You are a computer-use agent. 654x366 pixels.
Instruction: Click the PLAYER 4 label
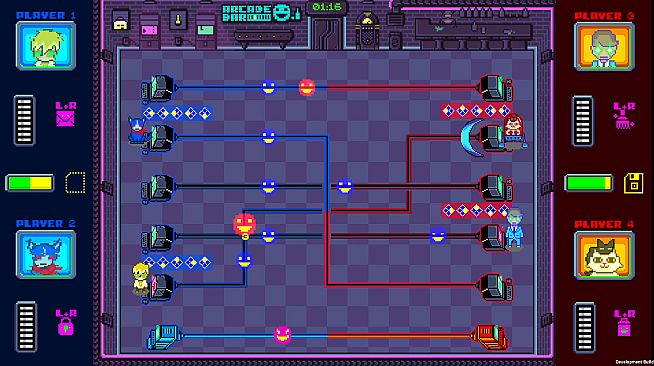604,224
